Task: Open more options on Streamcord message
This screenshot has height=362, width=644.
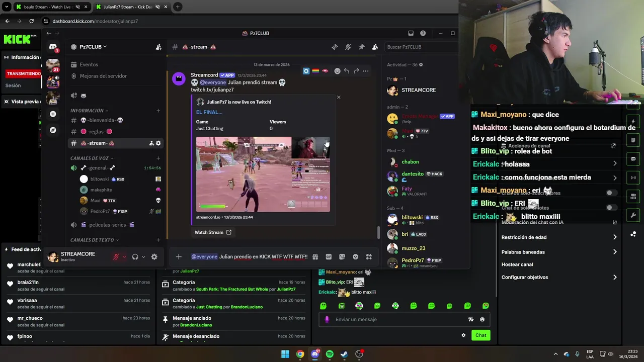Action: [x=366, y=71]
